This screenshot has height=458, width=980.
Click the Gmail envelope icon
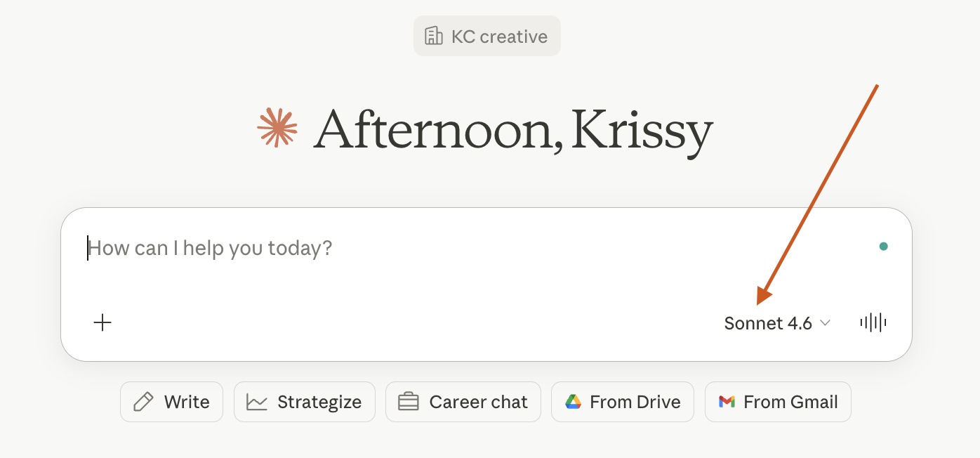pos(727,402)
